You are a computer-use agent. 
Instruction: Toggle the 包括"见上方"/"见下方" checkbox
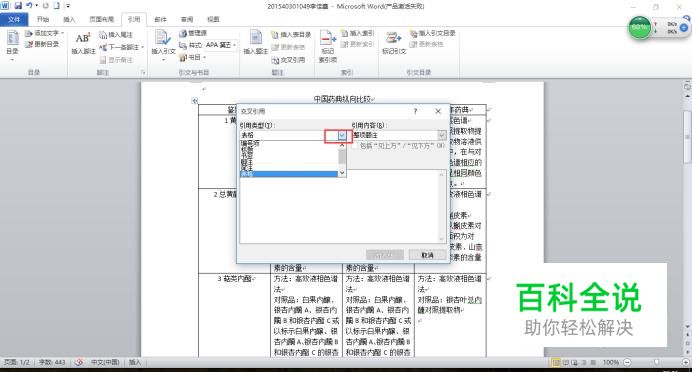pos(355,146)
